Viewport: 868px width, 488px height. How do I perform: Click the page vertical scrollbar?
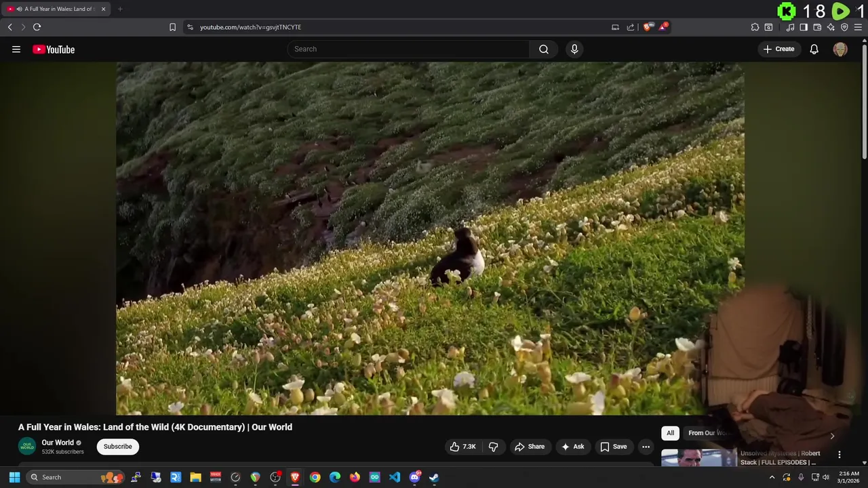tap(864, 102)
